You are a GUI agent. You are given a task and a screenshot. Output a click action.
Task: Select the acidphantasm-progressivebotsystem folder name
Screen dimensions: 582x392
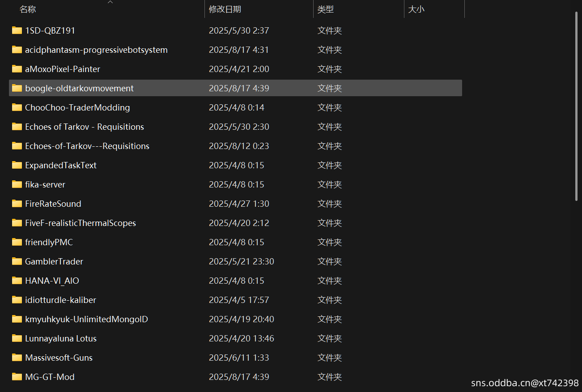pyautogui.click(x=96, y=50)
